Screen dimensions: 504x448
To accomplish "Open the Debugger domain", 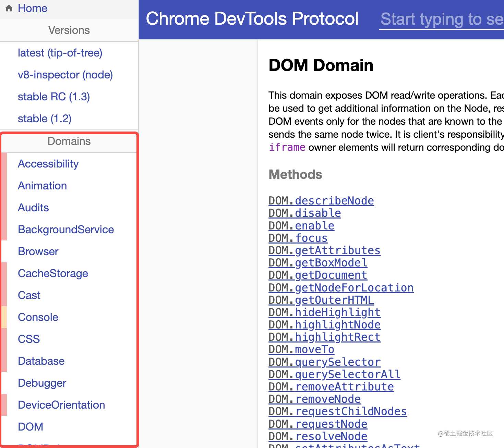I will [42, 383].
